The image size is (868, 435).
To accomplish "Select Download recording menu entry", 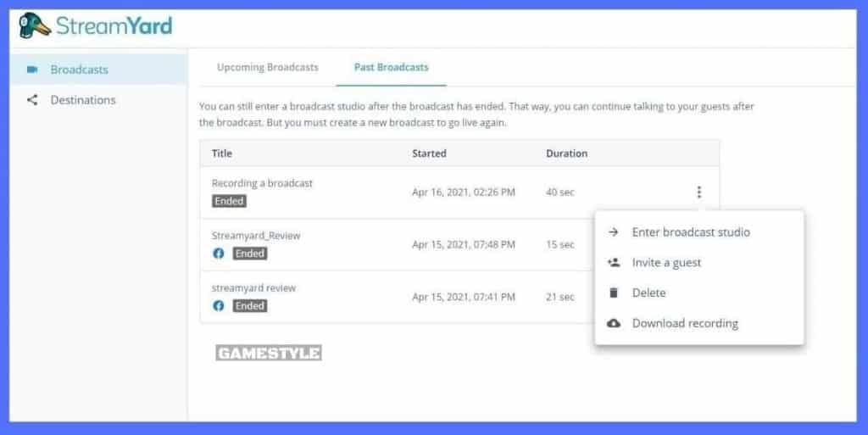I will [x=684, y=324].
